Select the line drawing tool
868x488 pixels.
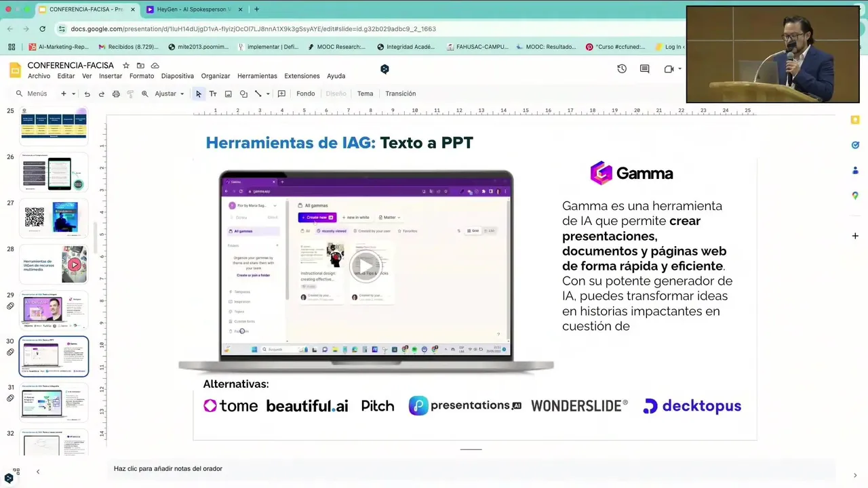(258, 94)
